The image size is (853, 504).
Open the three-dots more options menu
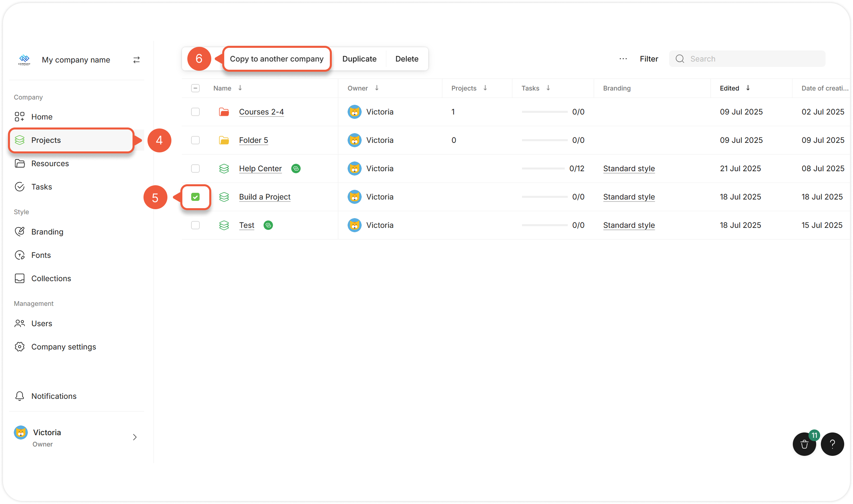[623, 59]
